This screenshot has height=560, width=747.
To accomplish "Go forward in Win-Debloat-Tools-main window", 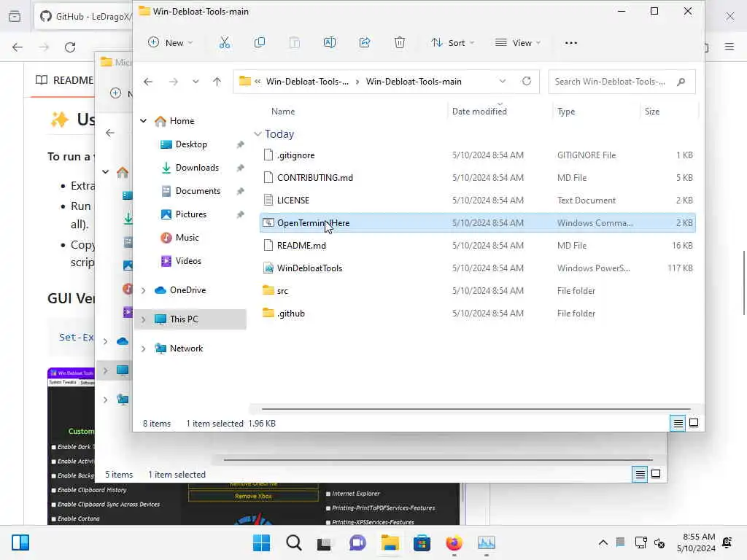I will 174,82.
